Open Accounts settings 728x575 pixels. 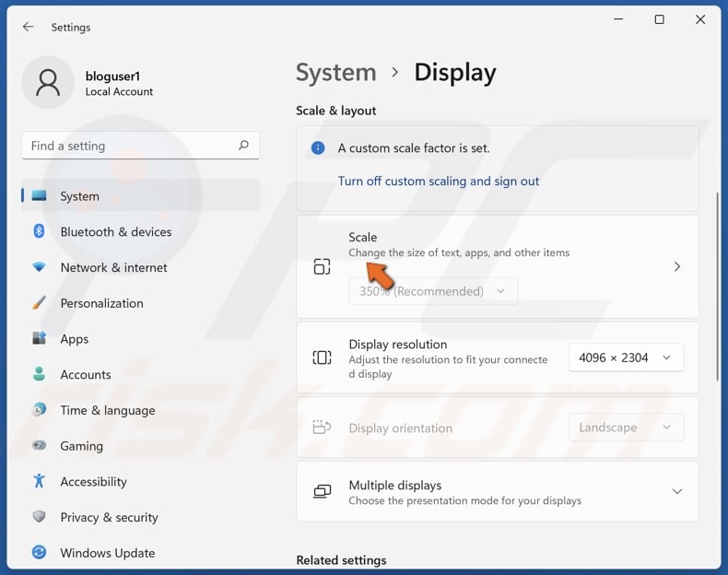(141, 374)
